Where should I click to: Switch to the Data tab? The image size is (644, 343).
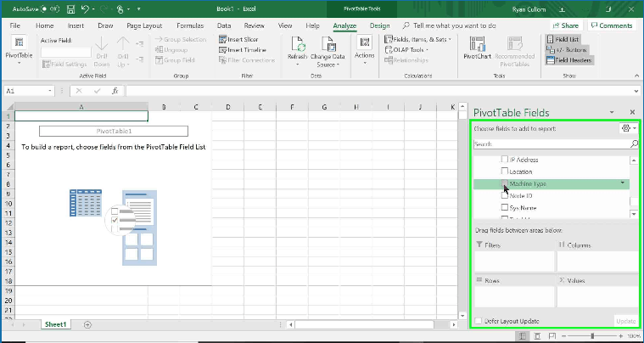coord(224,25)
